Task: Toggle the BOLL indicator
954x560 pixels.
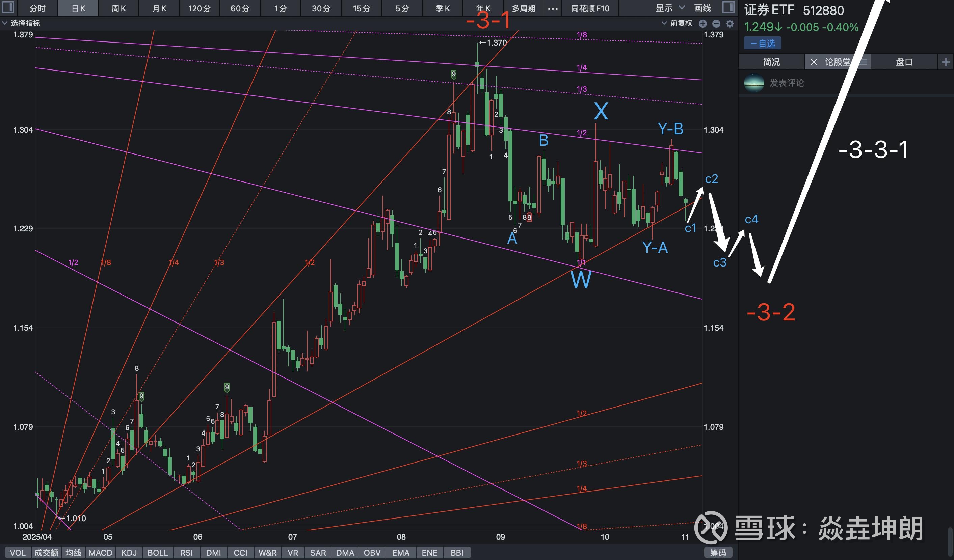Action: tap(158, 553)
